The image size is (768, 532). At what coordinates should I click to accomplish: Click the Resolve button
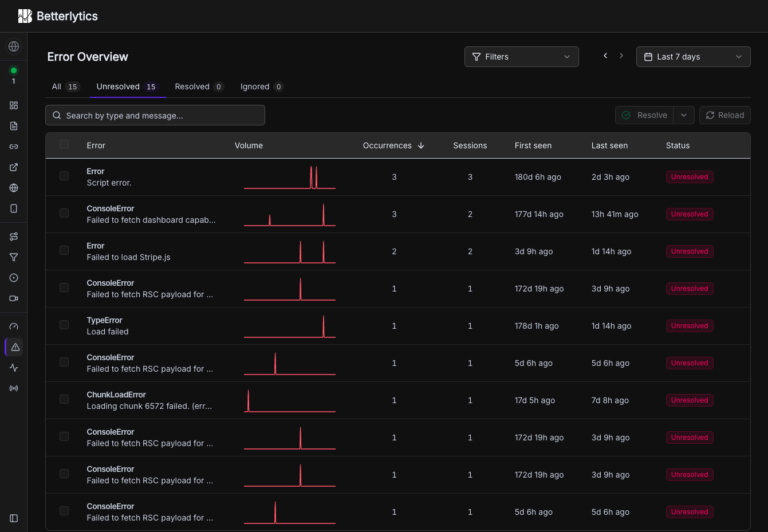click(x=644, y=115)
